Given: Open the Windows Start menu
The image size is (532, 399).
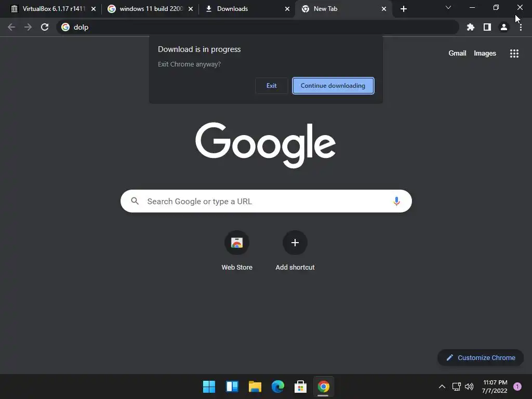Looking at the screenshot, I should coord(209,387).
